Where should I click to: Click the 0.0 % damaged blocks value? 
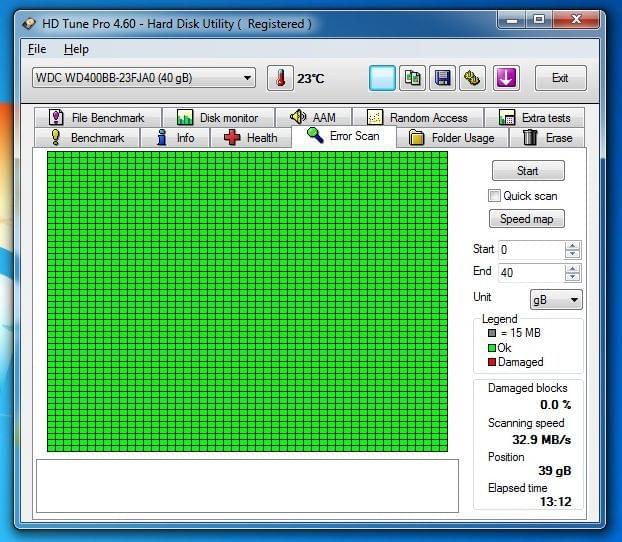click(x=555, y=405)
